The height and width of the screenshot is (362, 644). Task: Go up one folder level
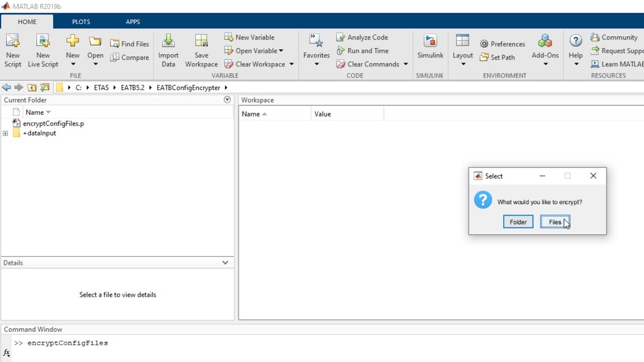pyautogui.click(x=32, y=87)
